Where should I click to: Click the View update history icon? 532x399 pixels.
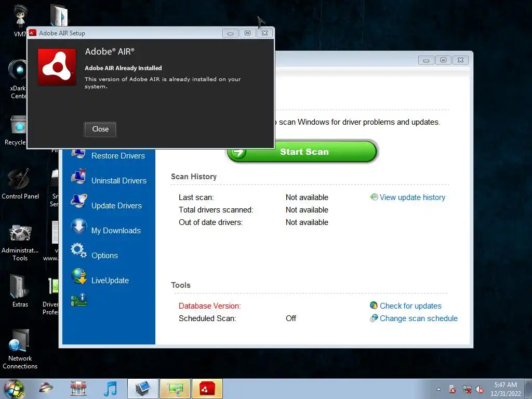pyautogui.click(x=374, y=197)
